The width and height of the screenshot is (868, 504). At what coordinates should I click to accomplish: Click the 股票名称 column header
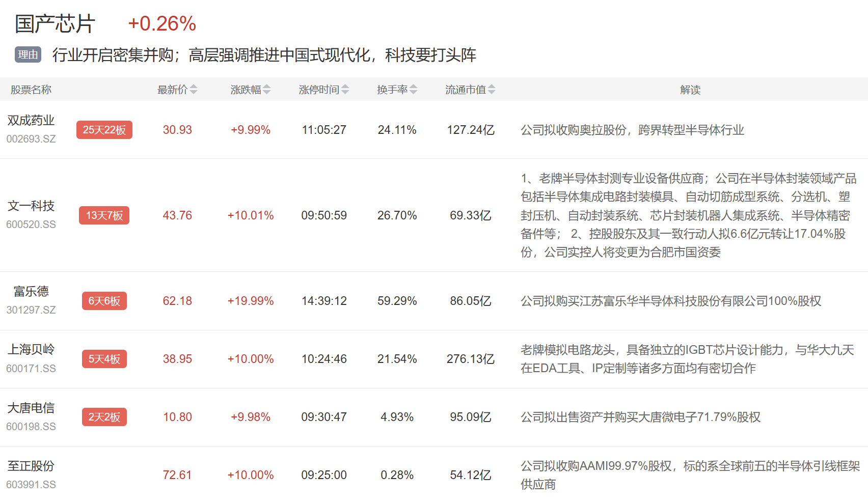(x=31, y=90)
